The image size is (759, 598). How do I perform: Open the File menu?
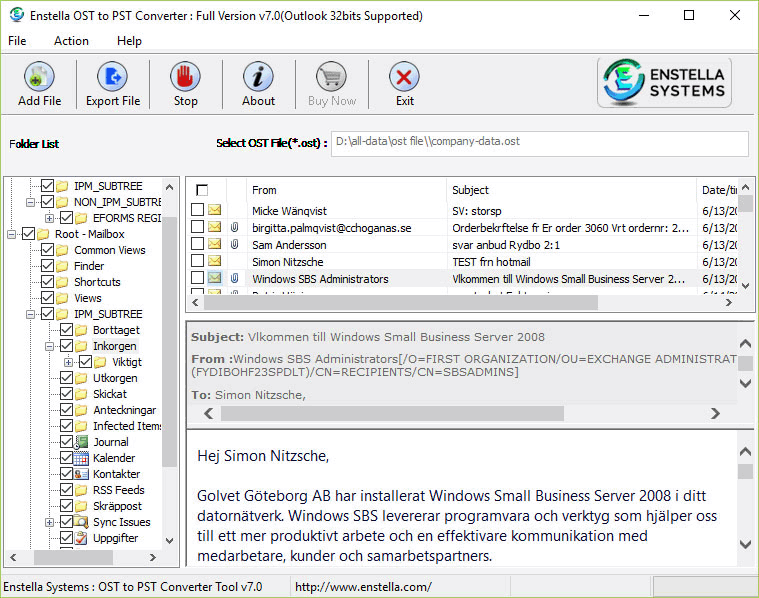pyautogui.click(x=17, y=41)
